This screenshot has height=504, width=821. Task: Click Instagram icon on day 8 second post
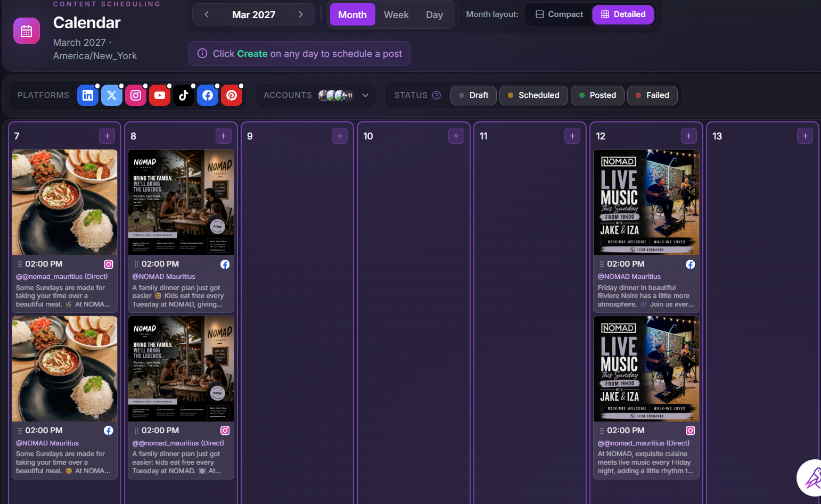point(225,431)
